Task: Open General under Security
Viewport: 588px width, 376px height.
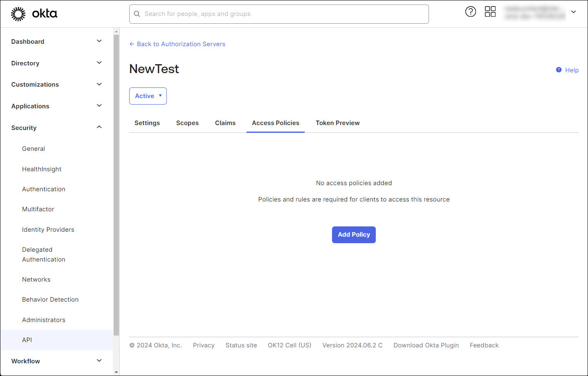Action: [x=34, y=149]
